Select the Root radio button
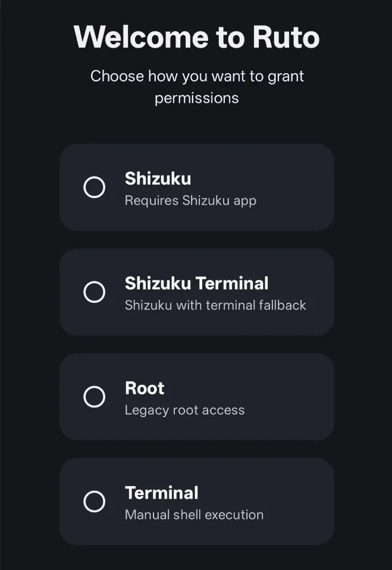The height and width of the screenshot is (570, 392). (x=94, y=397)
